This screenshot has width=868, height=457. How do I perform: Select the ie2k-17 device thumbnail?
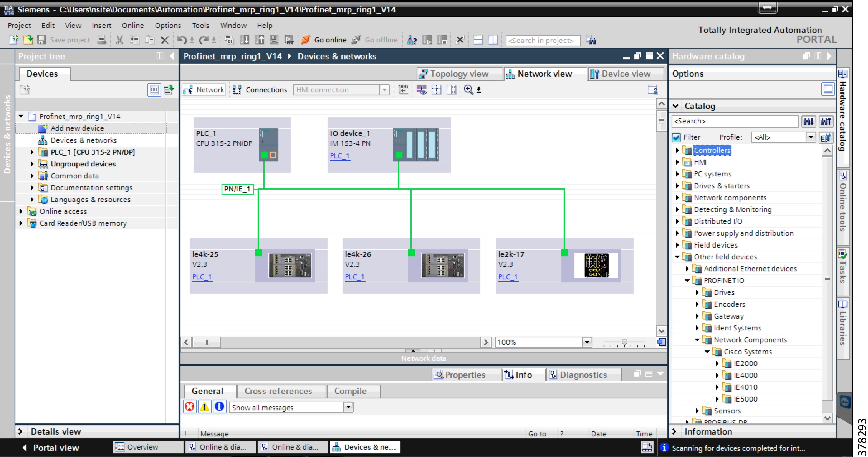(x=596, y=266)
